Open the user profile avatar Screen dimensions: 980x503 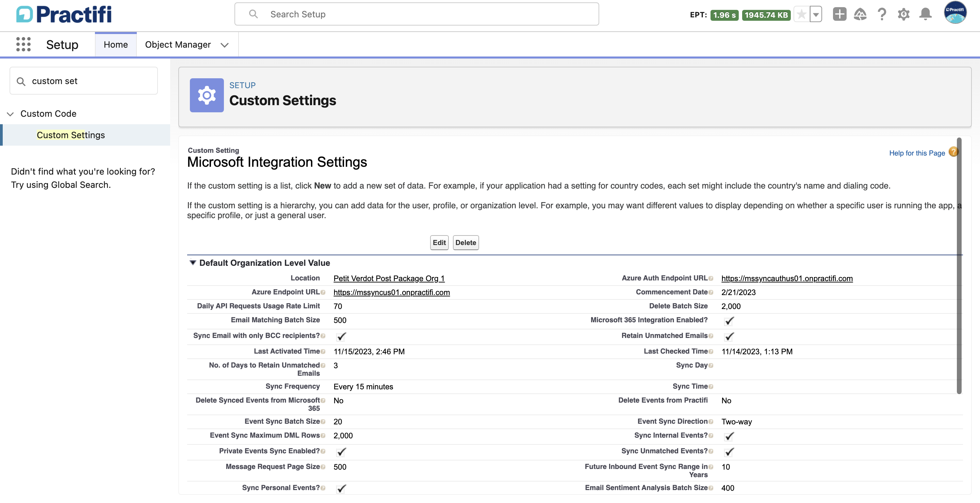click(955, 13)
